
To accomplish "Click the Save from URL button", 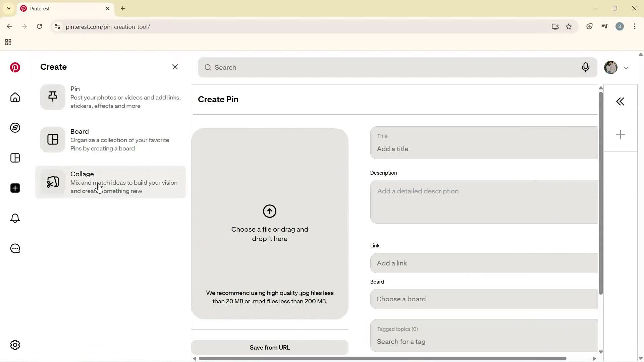I will [x=270, y=347].
